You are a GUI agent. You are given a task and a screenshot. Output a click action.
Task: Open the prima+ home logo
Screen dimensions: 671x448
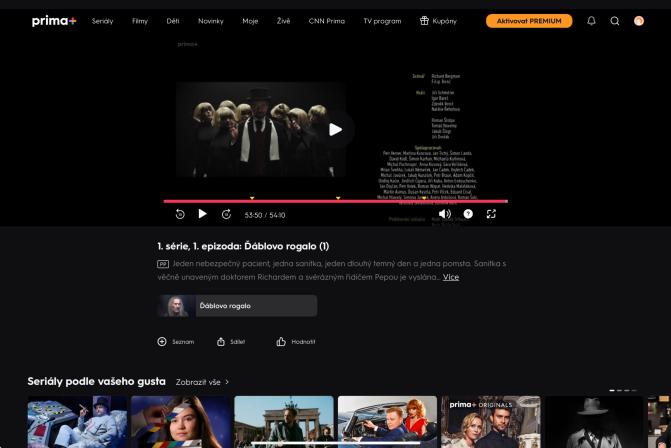click(54, 21)
